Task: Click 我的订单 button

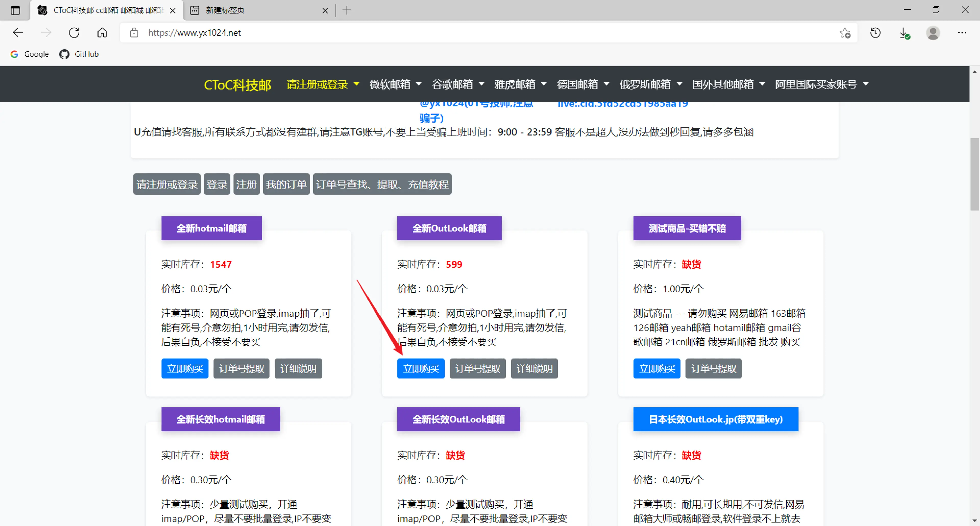Action: click(x=286, y=184)
